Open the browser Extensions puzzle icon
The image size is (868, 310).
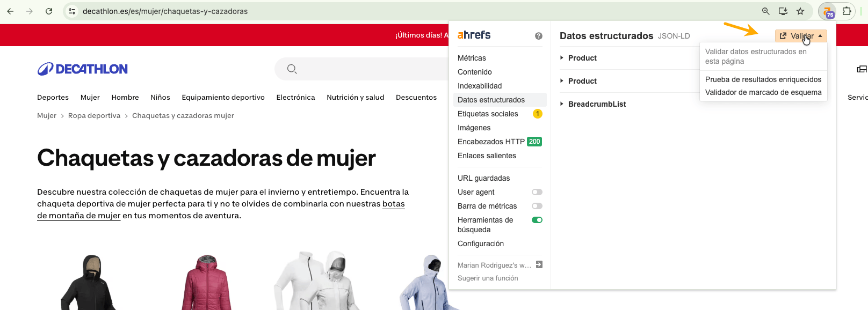pos(847,11)
